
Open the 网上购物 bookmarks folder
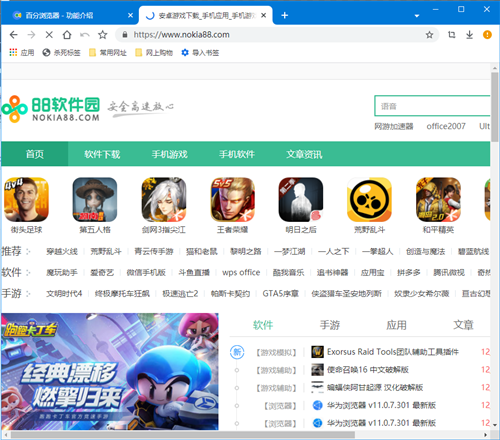[154, 53]
